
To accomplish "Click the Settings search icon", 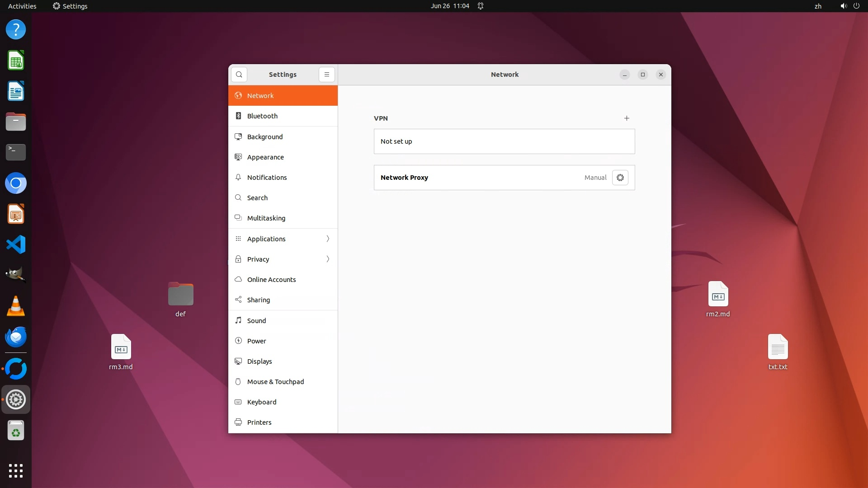I will click(x=239, y=75).
